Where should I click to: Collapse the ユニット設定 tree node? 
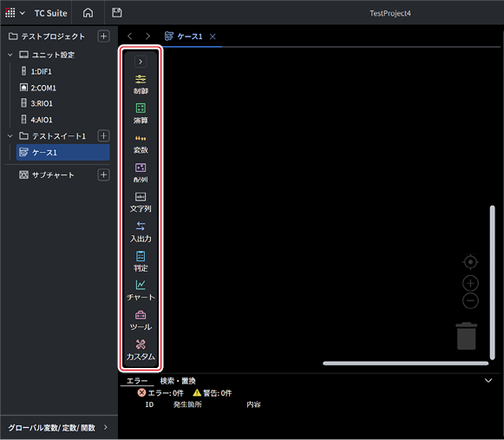(x=10, y=55)
